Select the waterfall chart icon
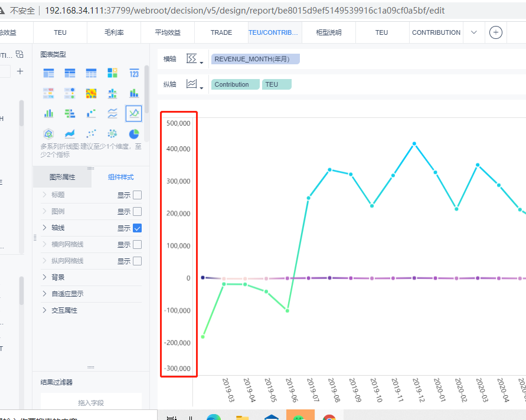This screenshot has height=420, width=526. 91,114
